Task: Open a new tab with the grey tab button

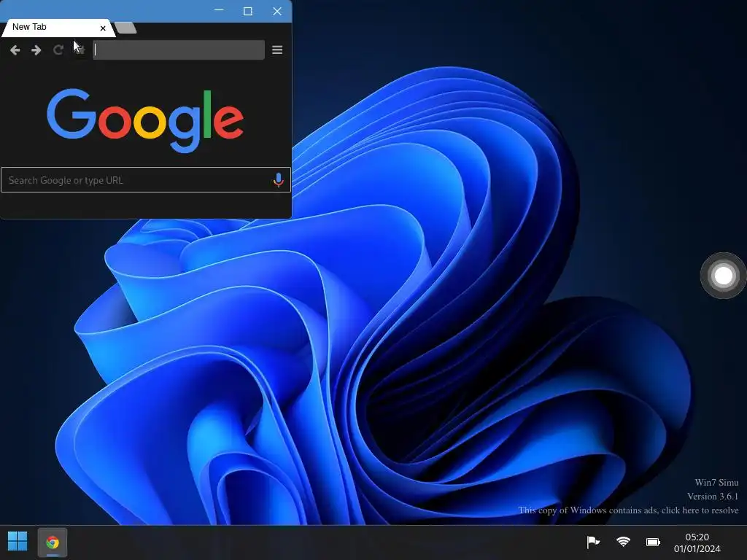Action: click(125, 28)
